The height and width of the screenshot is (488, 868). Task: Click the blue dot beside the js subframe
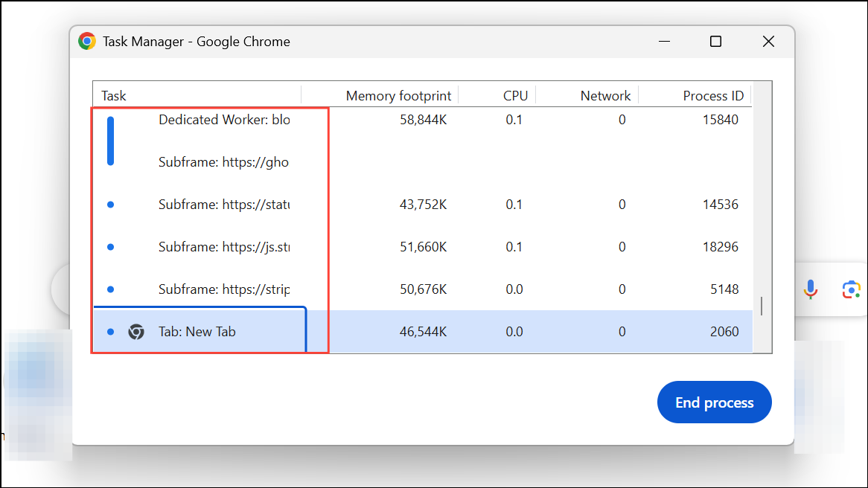point(109,246)
